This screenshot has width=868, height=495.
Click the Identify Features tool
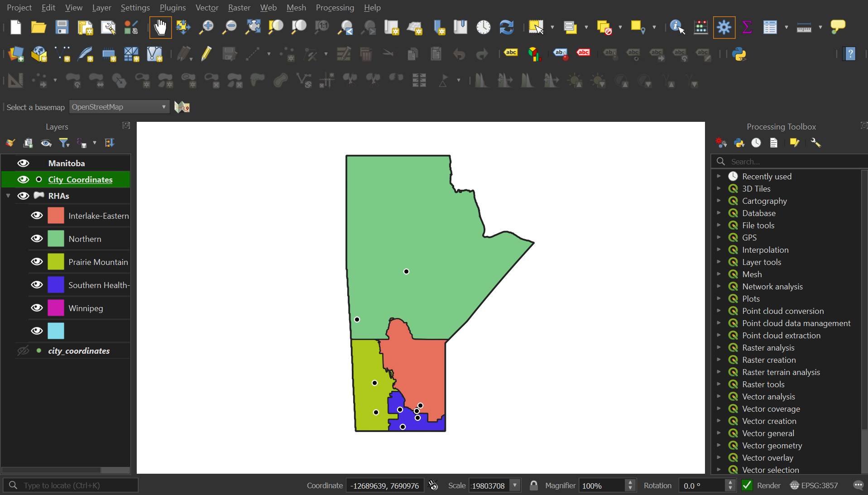click(x=677, y=28)
